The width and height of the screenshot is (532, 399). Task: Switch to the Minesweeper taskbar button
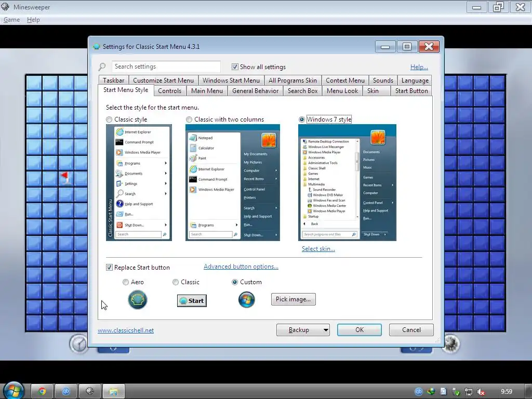click(89, 392)
